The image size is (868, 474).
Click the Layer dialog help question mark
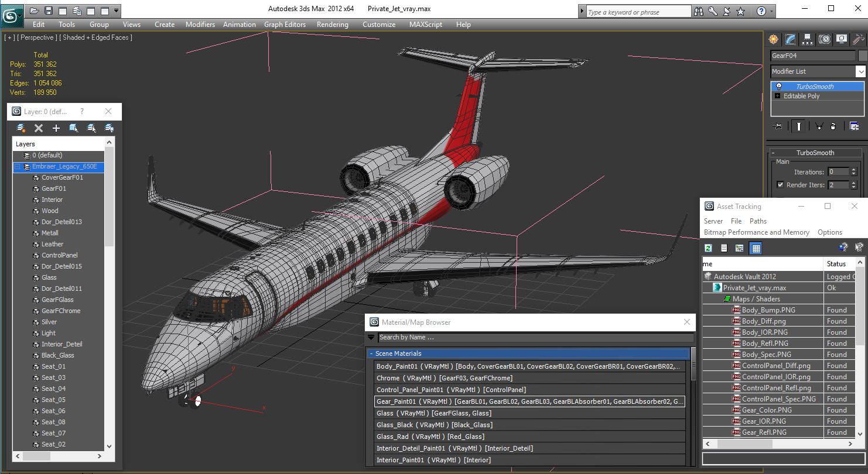pyautogui.click(x=81, y=111)
